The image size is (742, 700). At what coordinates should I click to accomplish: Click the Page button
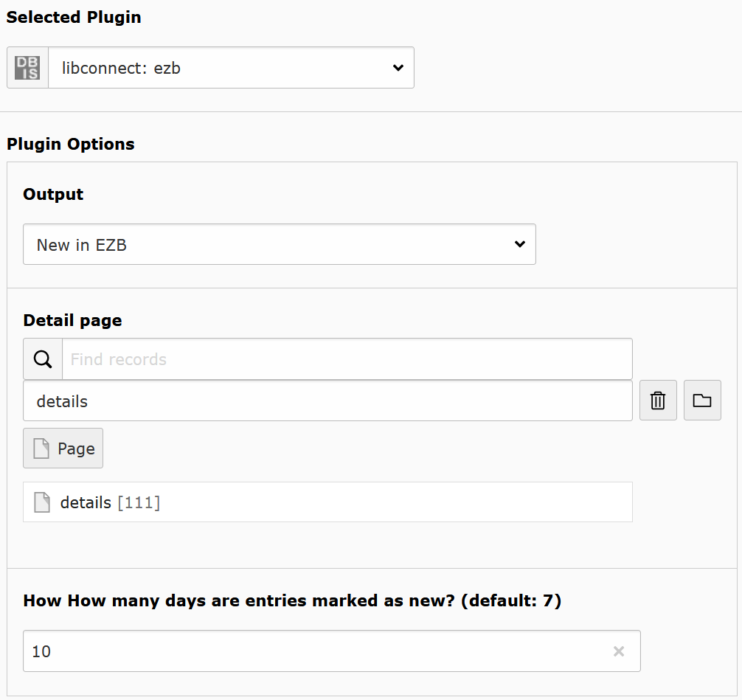(63, 448)
